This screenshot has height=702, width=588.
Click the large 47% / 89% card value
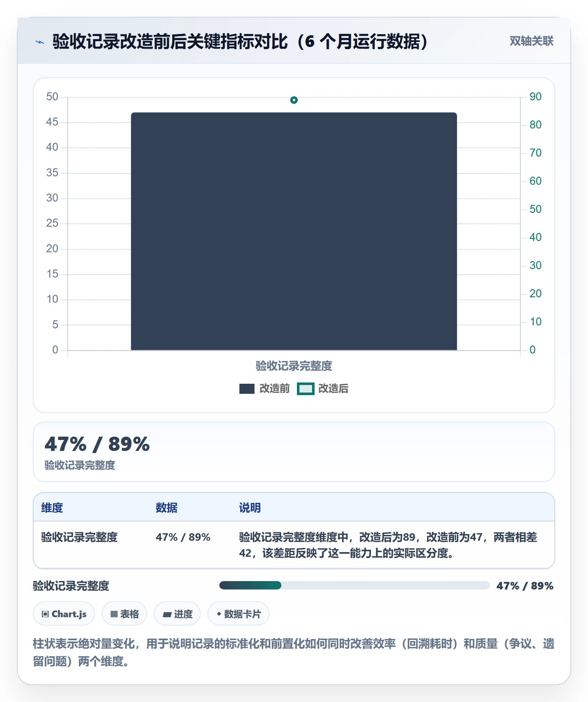97,444
